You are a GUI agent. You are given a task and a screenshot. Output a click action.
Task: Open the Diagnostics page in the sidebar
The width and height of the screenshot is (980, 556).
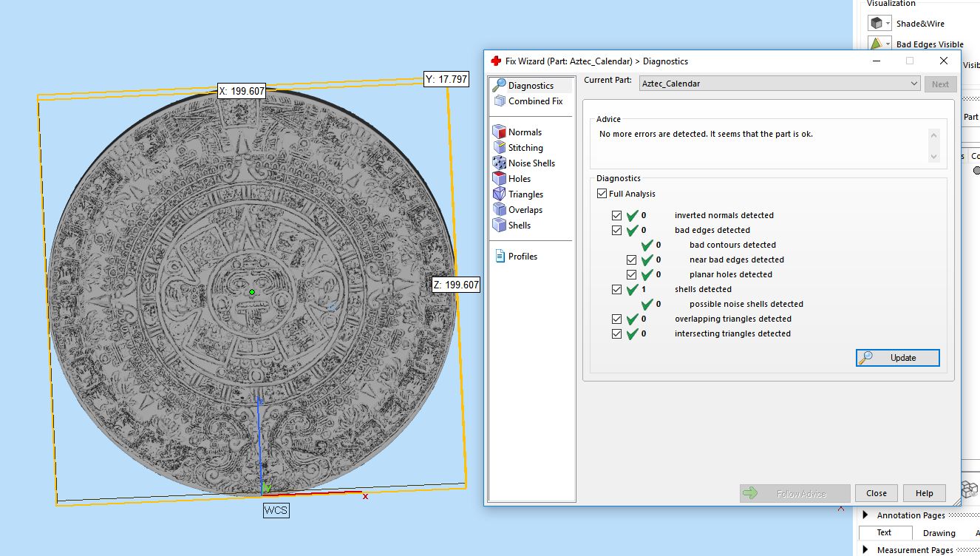coord(530,86)
